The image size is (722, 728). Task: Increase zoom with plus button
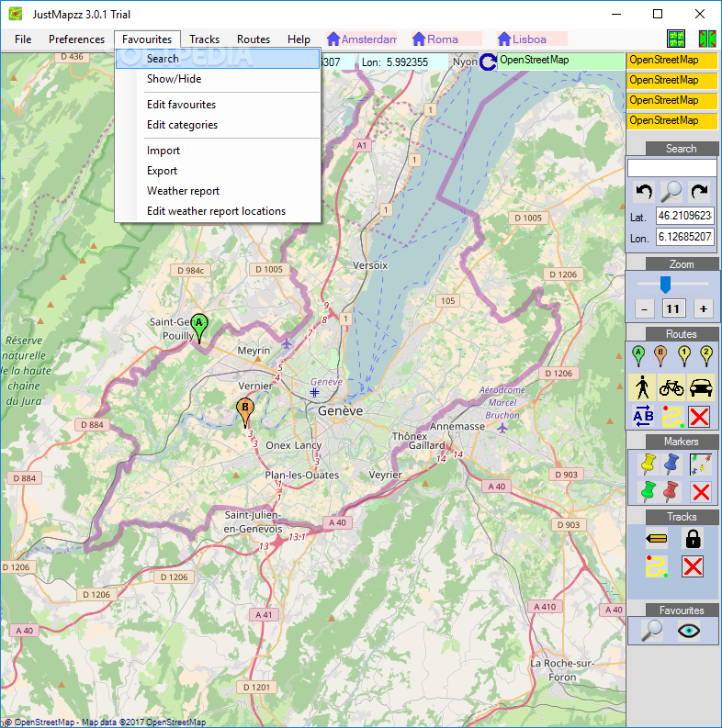pyautogui.click(x=704, y=308)
